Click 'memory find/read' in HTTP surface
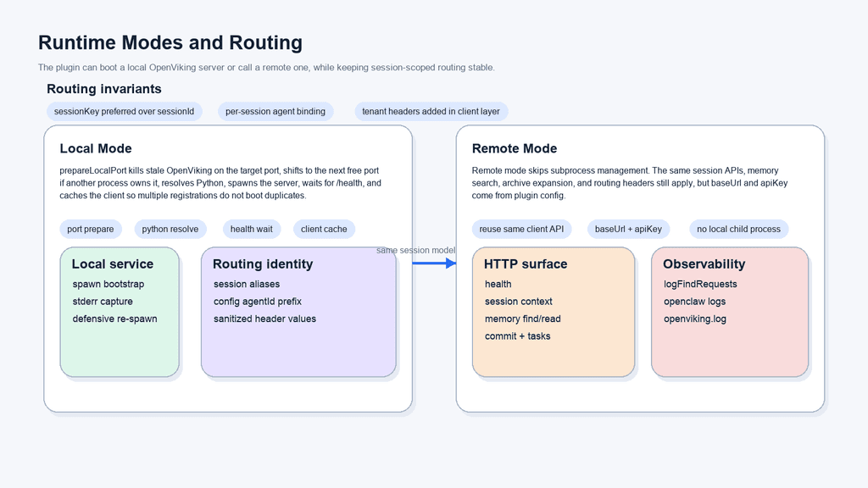Viewport: 868px width, 488px height. click(x=522, y=319)
